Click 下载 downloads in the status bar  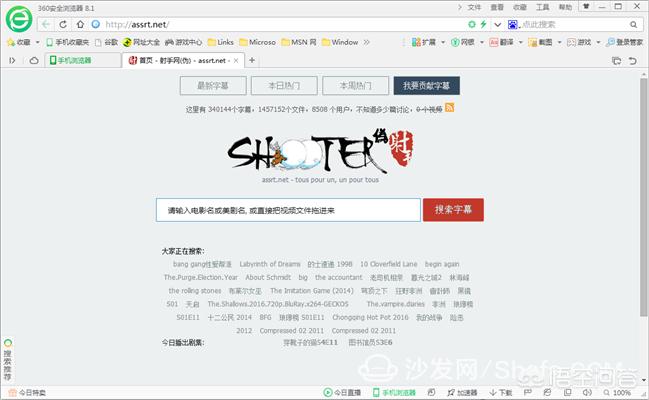(501, 392)
